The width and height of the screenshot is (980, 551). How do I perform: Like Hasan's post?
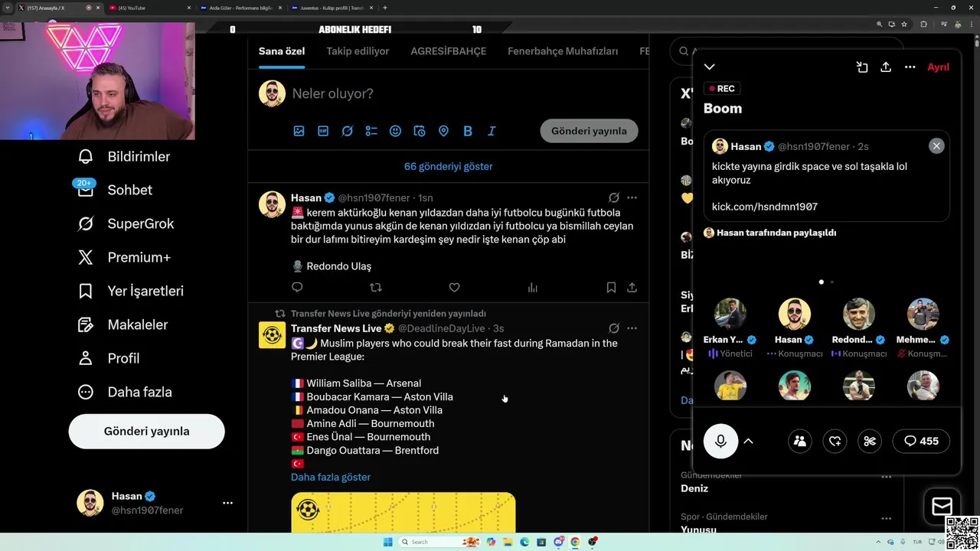tap(454, 288)
